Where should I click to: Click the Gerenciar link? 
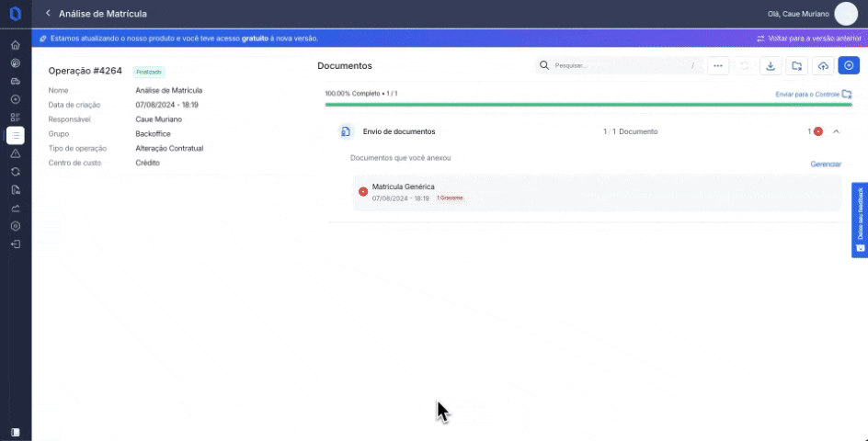click(x=825, y=164)
